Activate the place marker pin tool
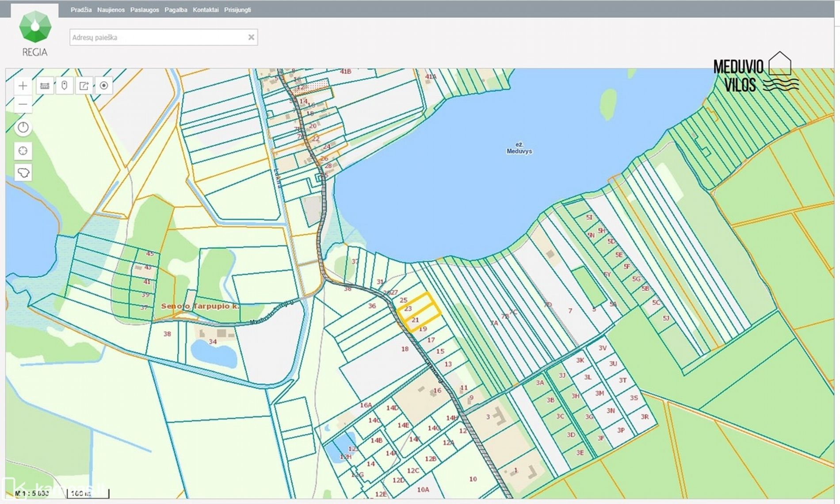Image resolution: width=840 pixels, height=504 pixels. point(65,86)
